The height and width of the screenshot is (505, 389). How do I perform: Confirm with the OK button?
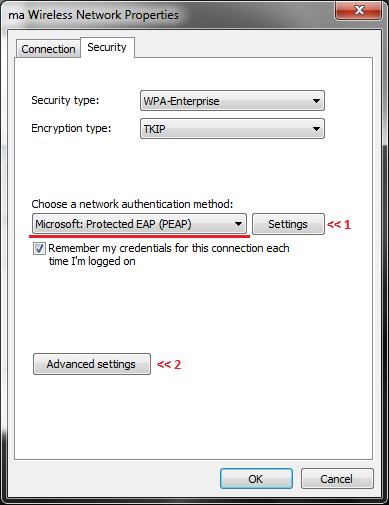[256, 479]
